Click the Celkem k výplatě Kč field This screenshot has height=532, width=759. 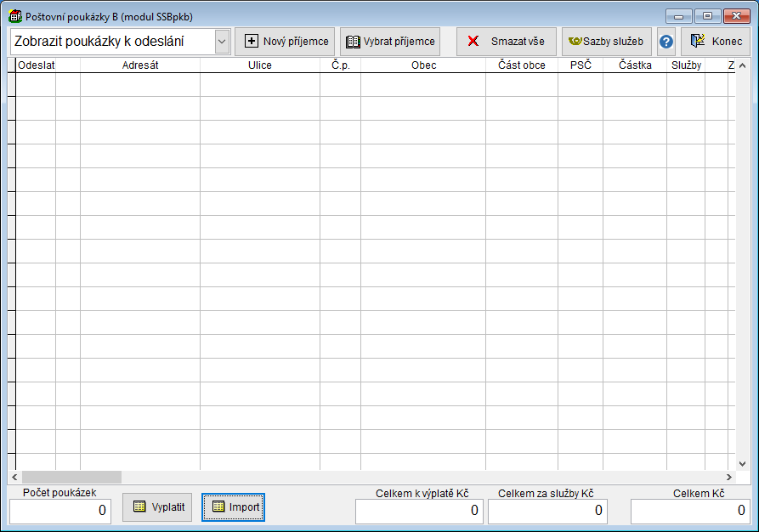pyautogui.click(x=419, y=511)
